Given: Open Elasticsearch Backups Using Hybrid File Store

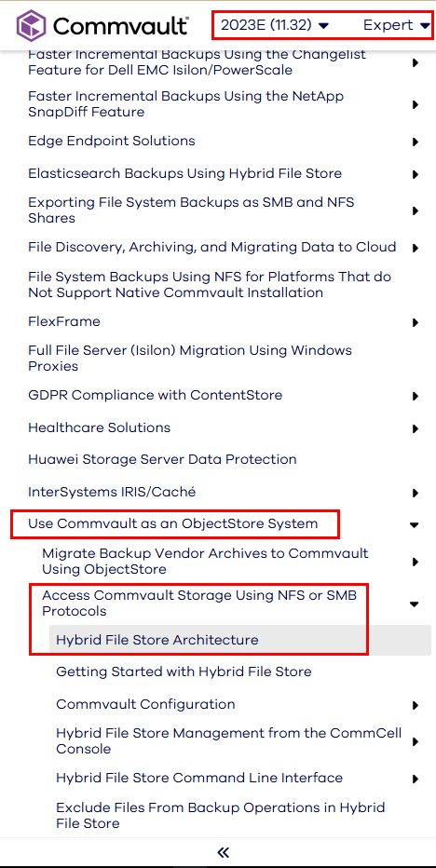Looking at the screenshot, I should pyautogui.click(x=185, y=173).
